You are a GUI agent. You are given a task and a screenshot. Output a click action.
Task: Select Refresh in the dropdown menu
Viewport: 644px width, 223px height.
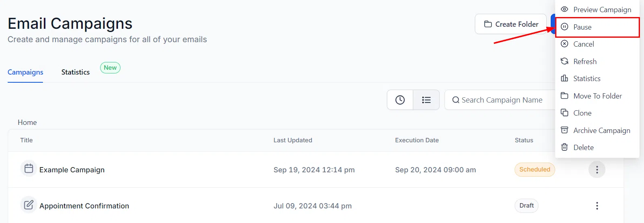[597, 62]
